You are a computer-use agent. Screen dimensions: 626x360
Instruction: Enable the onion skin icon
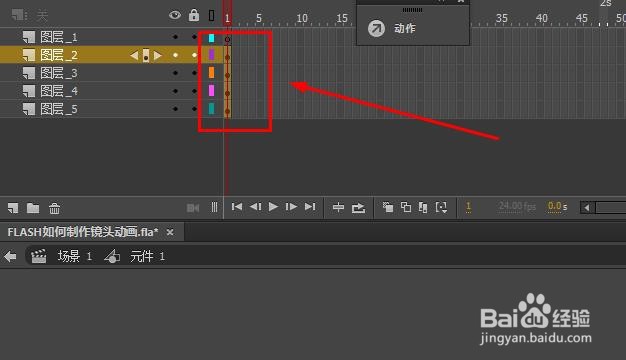point(388,207)
